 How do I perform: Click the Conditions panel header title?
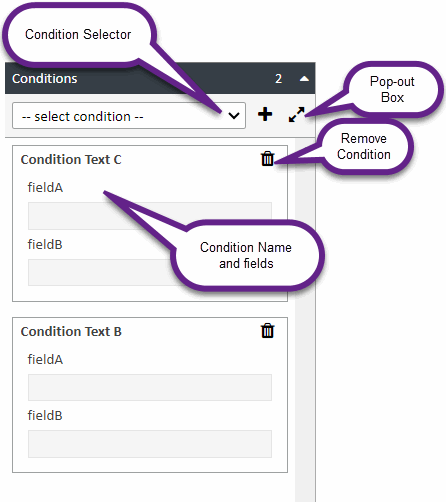tap(45, 79)
